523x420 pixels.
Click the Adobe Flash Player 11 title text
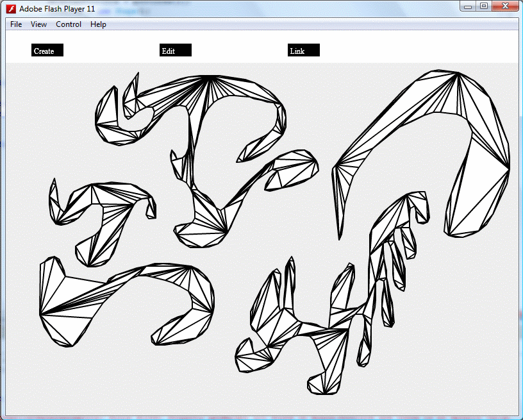56,8
